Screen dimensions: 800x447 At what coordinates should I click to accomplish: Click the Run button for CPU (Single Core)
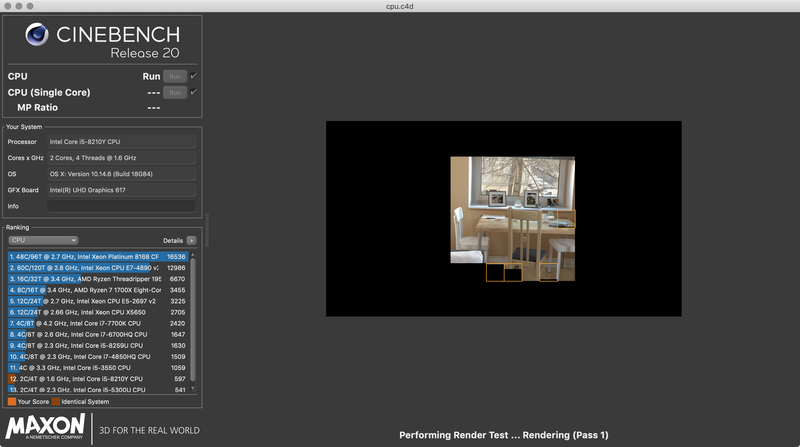pos(175,93)
